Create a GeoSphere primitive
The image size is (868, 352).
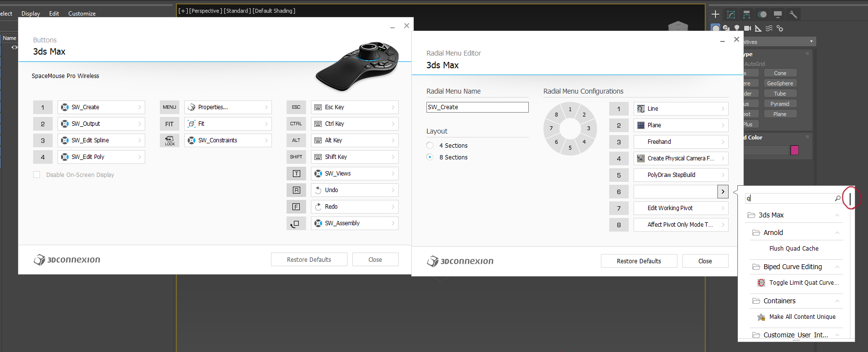[780, 83]
